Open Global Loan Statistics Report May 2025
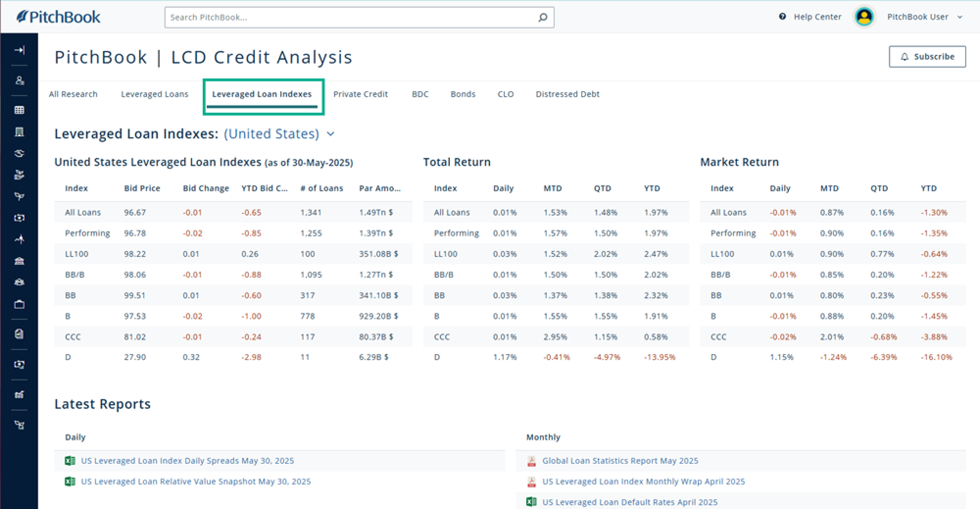The image size is (980, 509). point(620,460)
